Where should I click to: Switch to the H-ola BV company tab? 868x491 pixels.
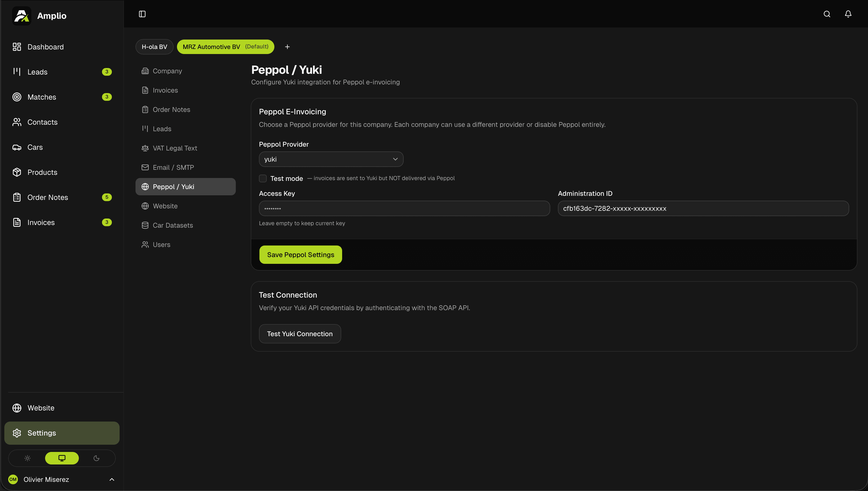coord(154,47)
